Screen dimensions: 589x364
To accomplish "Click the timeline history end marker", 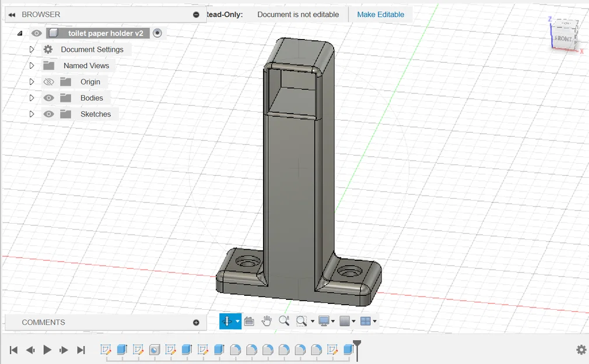I will [x=357, y=350].
